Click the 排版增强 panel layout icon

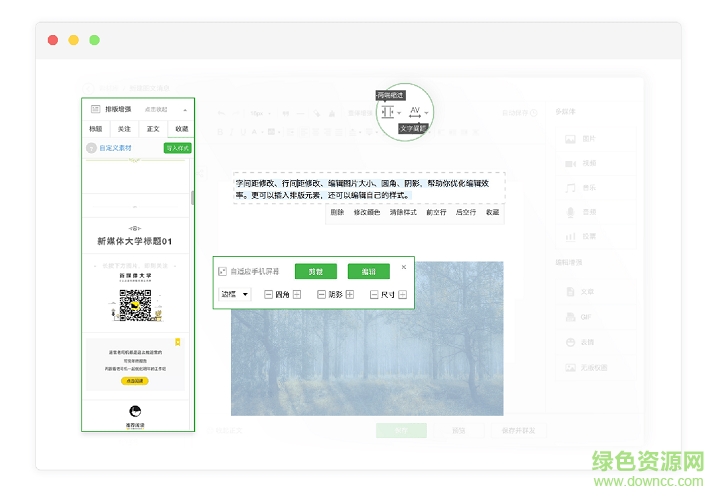pos(96,109)
